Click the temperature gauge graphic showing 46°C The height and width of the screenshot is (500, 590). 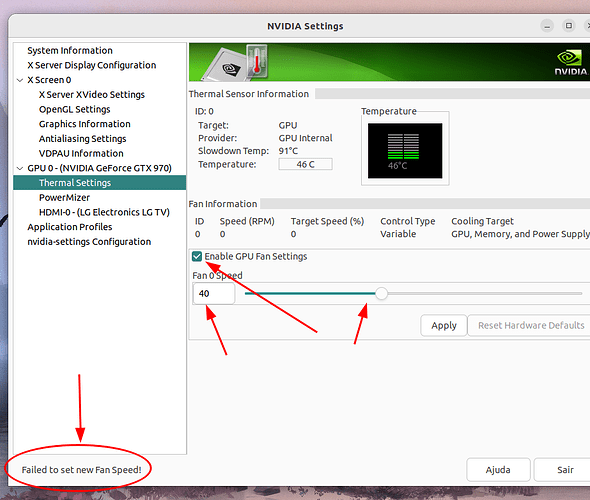(405, 150)
